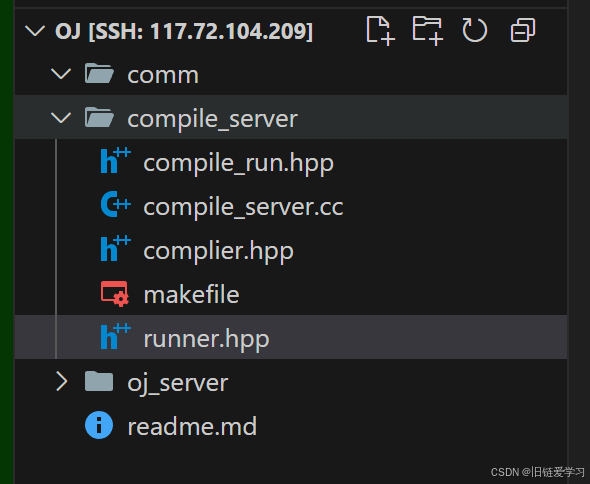Select the comm folder icon
The image size is (590, 484).
pos(99,73)
